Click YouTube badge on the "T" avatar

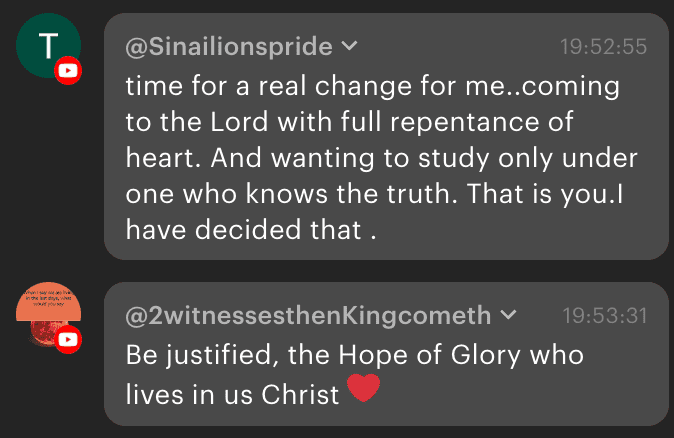68,71
